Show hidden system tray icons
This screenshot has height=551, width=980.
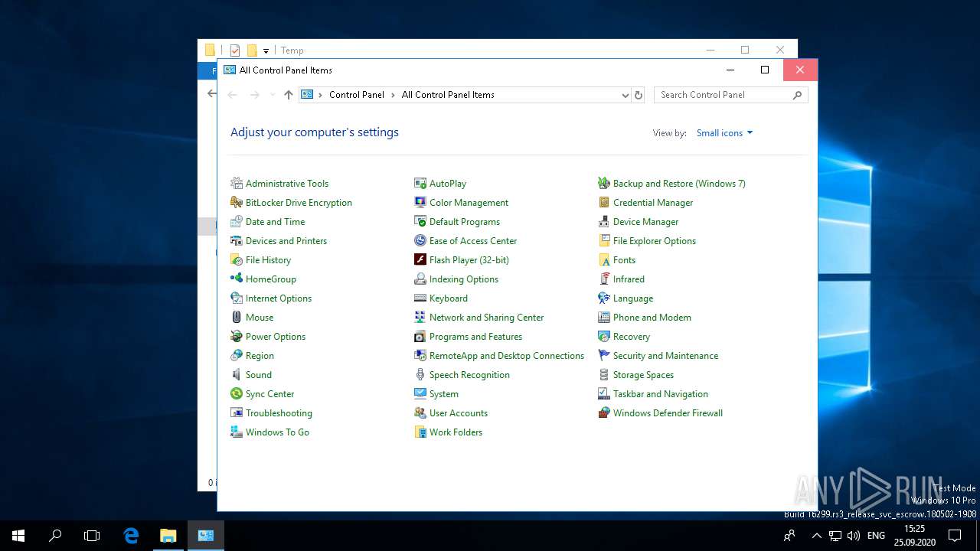(816, 536)
